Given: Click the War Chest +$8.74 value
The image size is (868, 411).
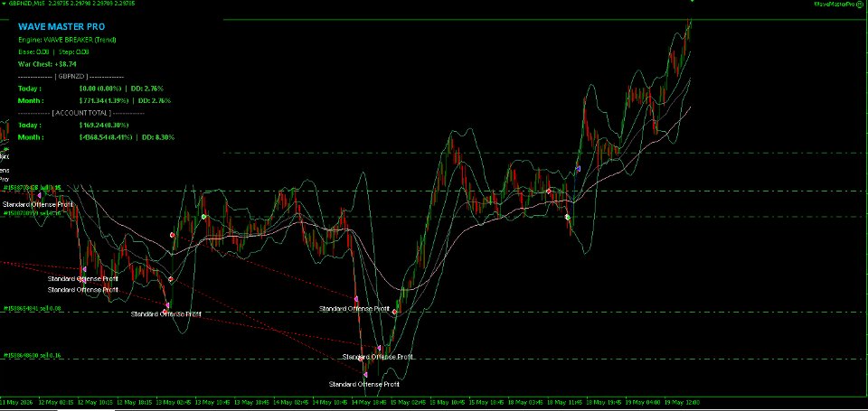Looking at the screenshot, I should click(x=47, y=64).
